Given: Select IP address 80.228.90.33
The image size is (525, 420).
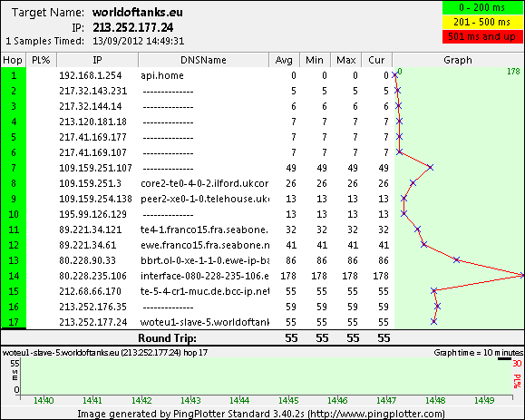Looking at the screenshot, I should click(x=87, y=260).
